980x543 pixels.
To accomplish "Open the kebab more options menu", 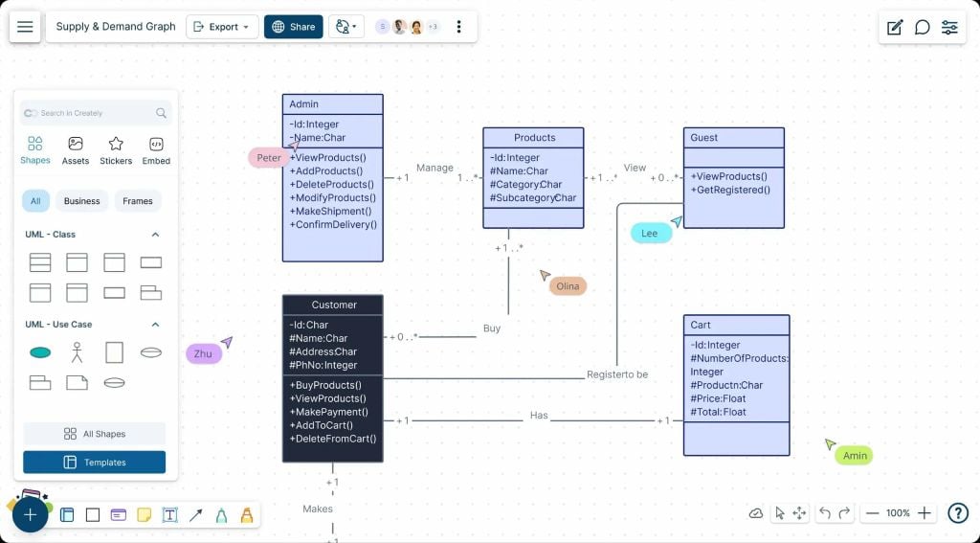I will [458, 27].
